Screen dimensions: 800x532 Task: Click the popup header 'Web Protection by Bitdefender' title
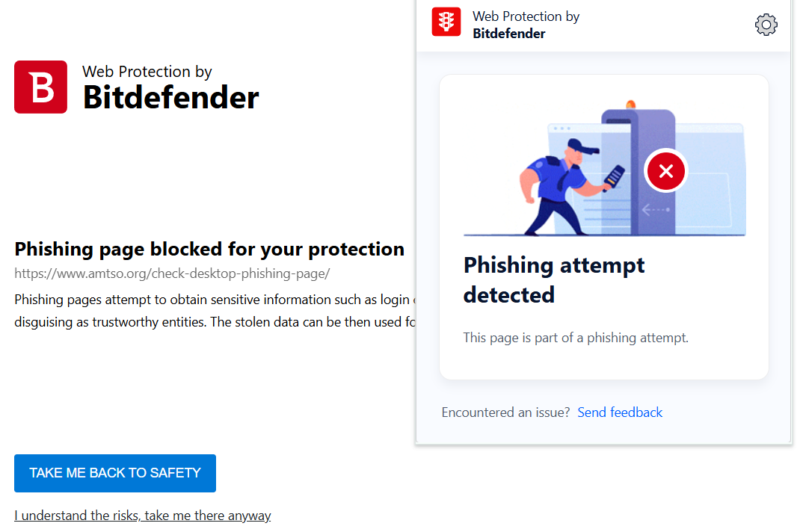click(526, 25)
